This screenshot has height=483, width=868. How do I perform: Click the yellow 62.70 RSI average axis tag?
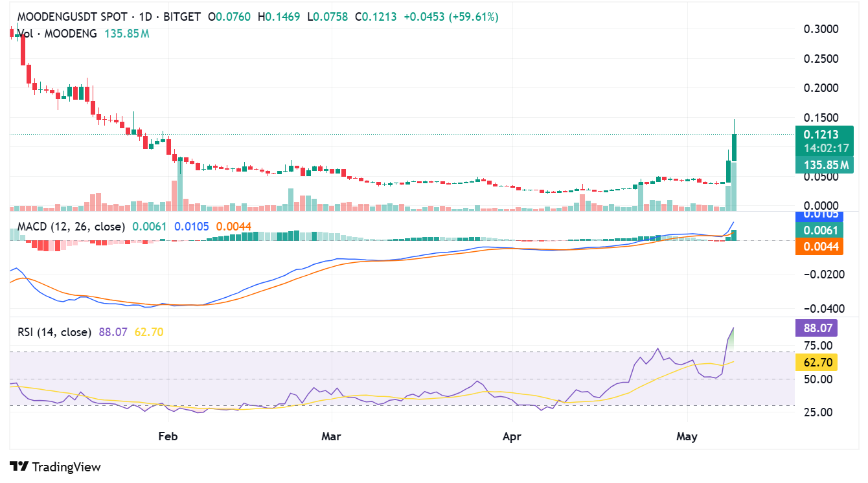click(x=816, y=363)
